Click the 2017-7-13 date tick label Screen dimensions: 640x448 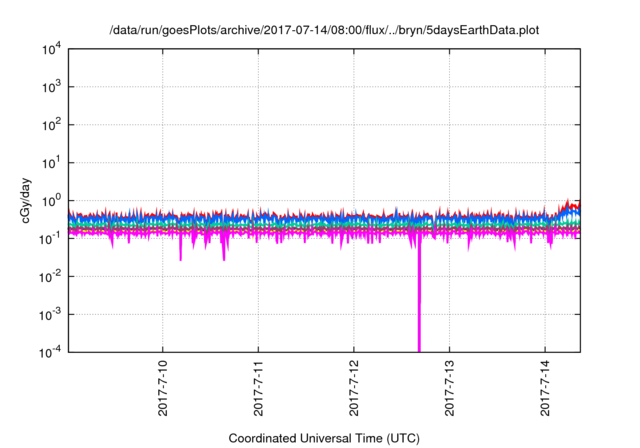[449, 388]
